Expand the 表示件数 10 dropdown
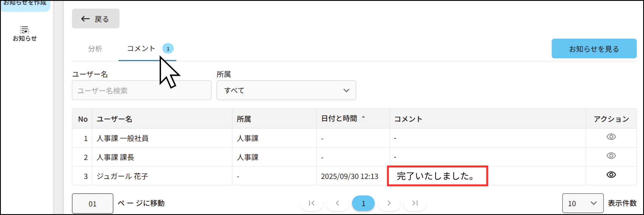The image size is (644, 215). pos(583,203)
